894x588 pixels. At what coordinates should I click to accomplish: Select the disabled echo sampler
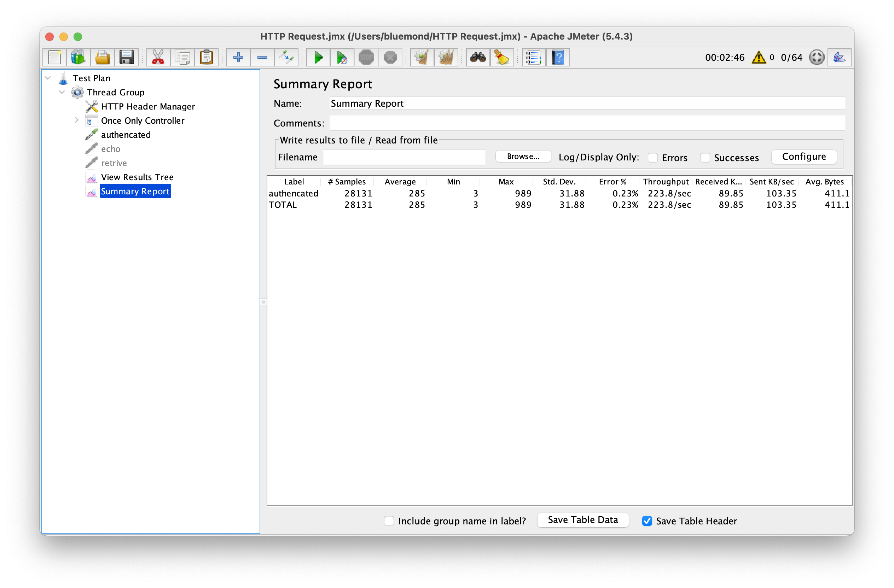click(110, 149)
